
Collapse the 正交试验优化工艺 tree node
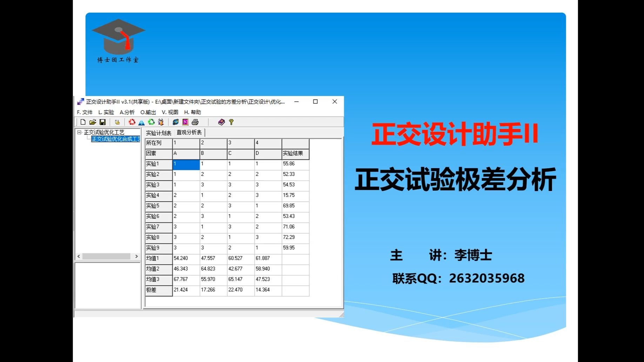pos(79,132)
